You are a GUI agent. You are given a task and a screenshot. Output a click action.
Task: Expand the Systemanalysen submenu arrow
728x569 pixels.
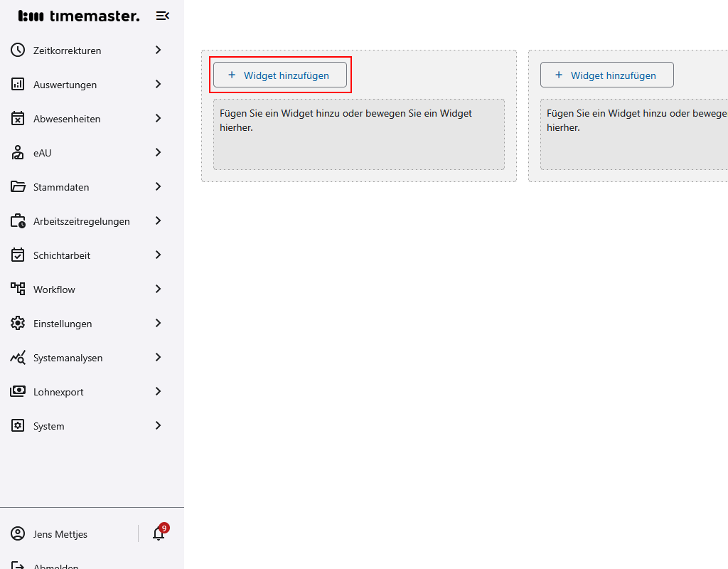pyautogui.click(x=159, y=357)
